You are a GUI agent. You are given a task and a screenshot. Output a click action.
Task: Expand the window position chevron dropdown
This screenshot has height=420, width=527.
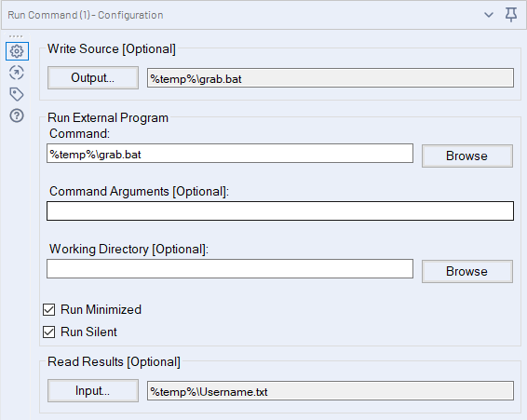(x=489, y=15)
